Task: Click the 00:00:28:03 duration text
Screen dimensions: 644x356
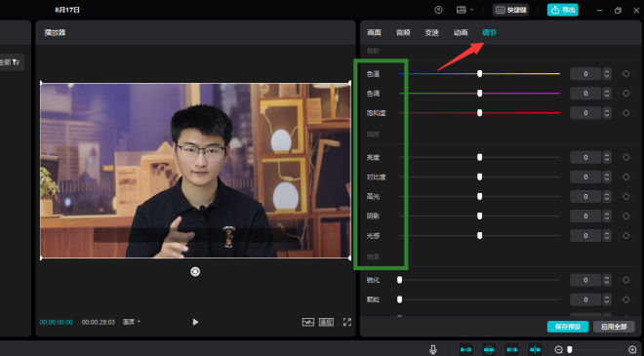Action: pyautogui.click(x=99, y=322)
